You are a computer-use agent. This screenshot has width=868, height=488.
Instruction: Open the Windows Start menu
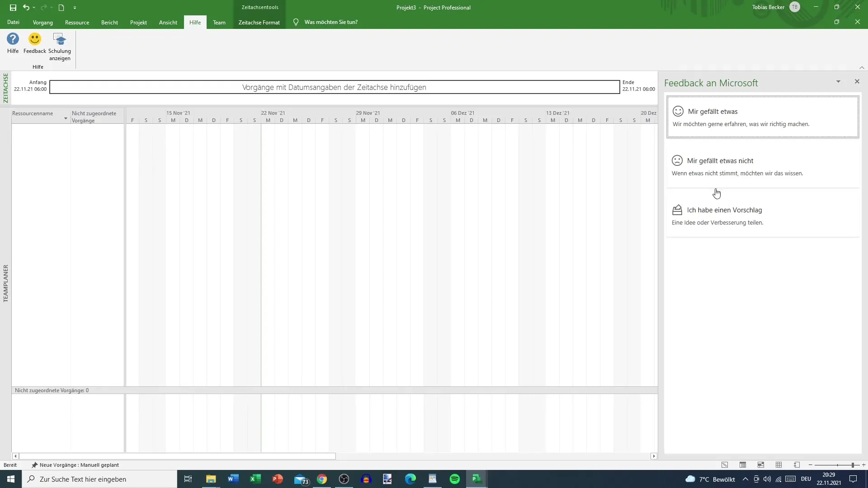click(x=11, y=479)
